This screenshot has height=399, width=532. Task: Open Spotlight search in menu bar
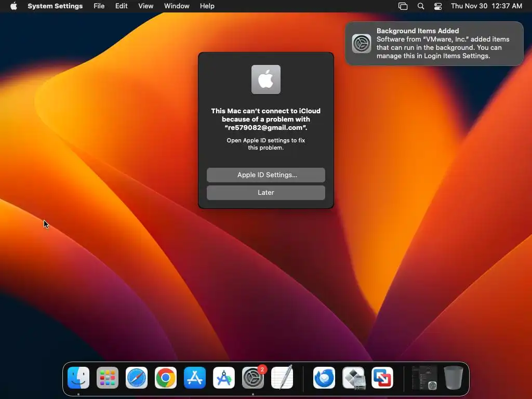click(x=421, y=6)
